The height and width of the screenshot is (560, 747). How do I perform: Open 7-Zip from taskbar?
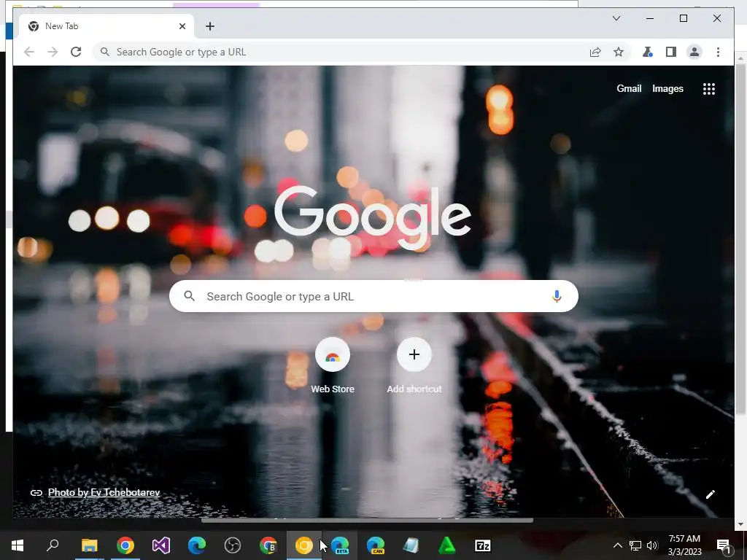click(x=483, y=545)
